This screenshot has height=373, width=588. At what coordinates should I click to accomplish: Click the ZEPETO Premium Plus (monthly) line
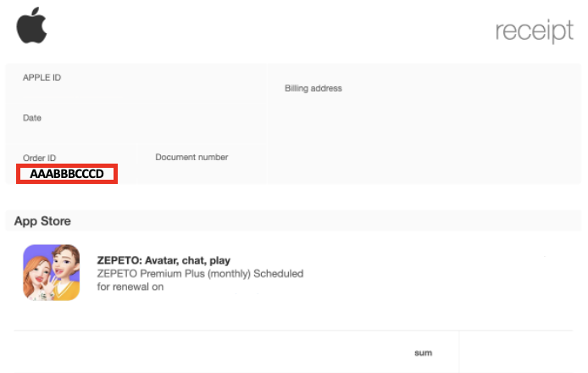(x=200, y=274)
